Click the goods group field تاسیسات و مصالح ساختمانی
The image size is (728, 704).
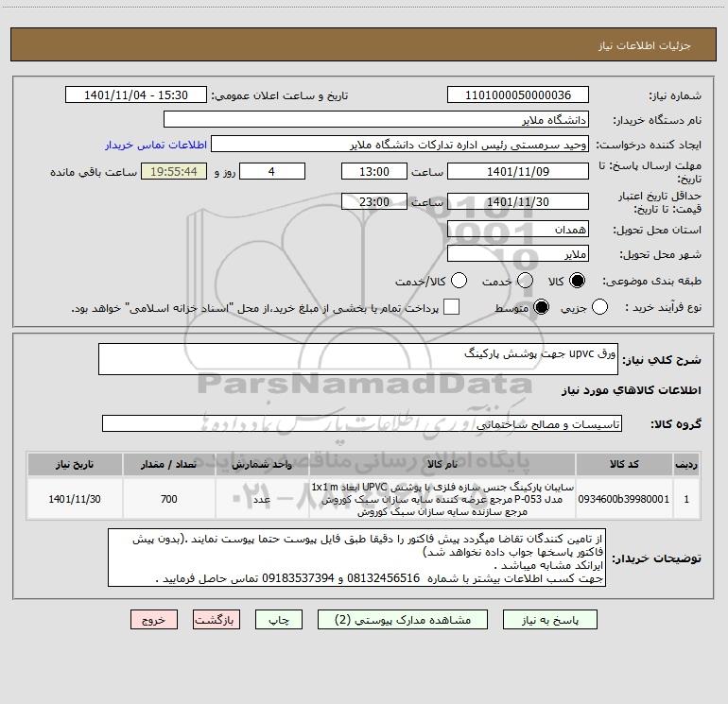click(x=362, y=423)
